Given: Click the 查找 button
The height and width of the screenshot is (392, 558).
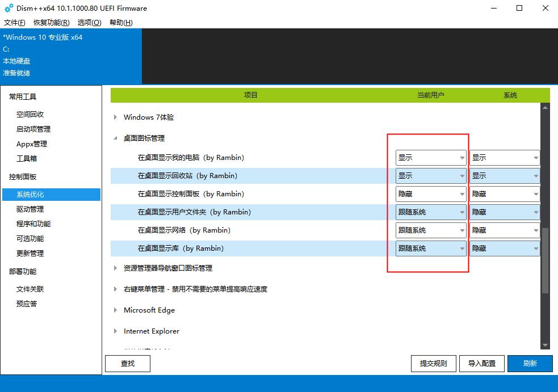Looking at the screenshot, I should click(x=127, y=363).
